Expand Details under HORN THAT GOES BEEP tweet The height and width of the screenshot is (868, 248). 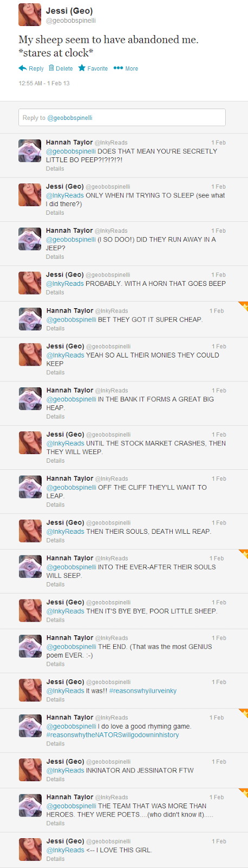(x=55, y=292)
